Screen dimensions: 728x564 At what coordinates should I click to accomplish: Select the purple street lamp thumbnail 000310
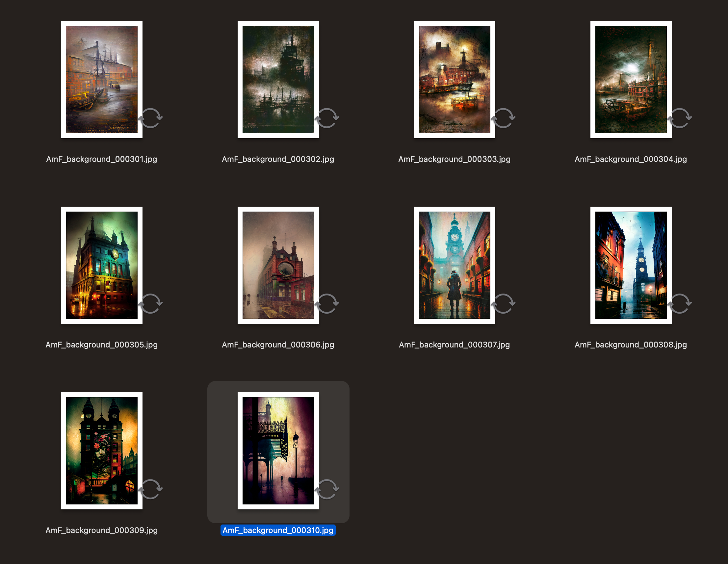click(278, 450)
